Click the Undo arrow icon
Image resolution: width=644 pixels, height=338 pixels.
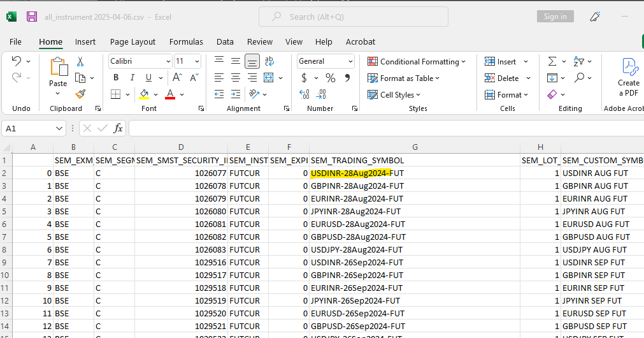17,61
